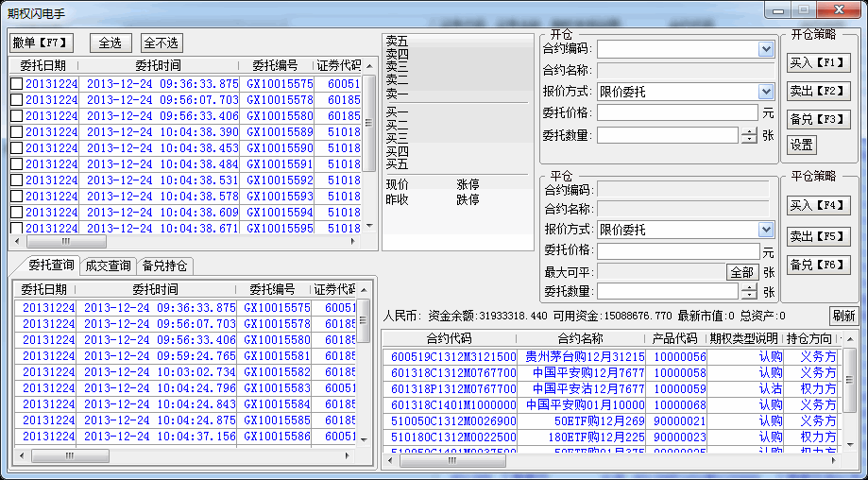Click 卖出【F2】 open position button
Image resolution: width=868 pixels, height=480 pixels.
[x=819, y=91]
